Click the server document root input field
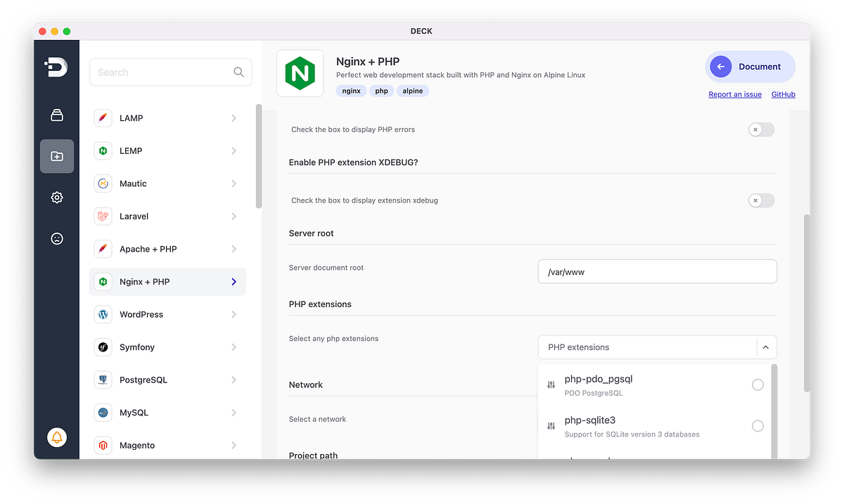The image size is (844, 504). pyautogui.click(x=657, y=271)
